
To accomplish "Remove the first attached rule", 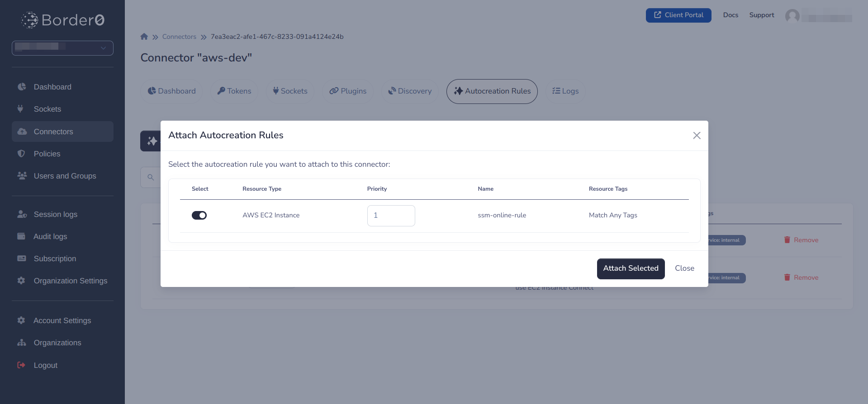I will (801, 240).
